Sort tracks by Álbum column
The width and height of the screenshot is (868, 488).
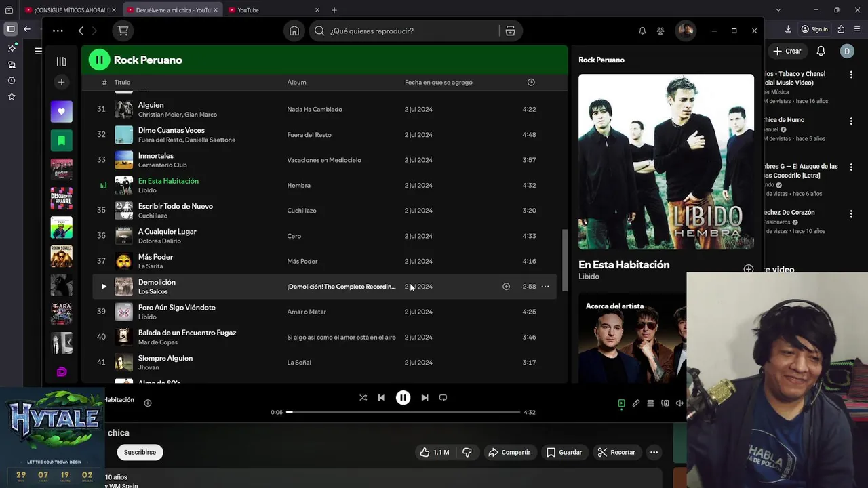click(x=296, y=82)
